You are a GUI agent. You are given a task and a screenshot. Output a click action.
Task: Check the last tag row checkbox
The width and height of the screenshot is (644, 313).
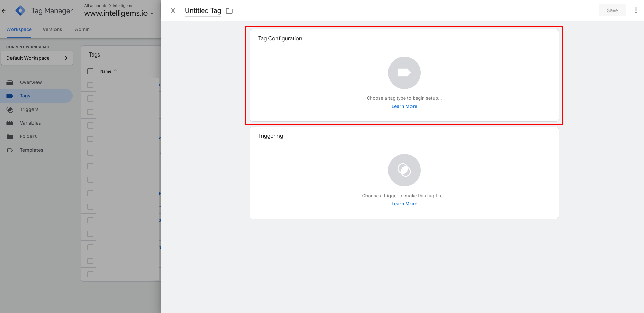coord(90,274)
